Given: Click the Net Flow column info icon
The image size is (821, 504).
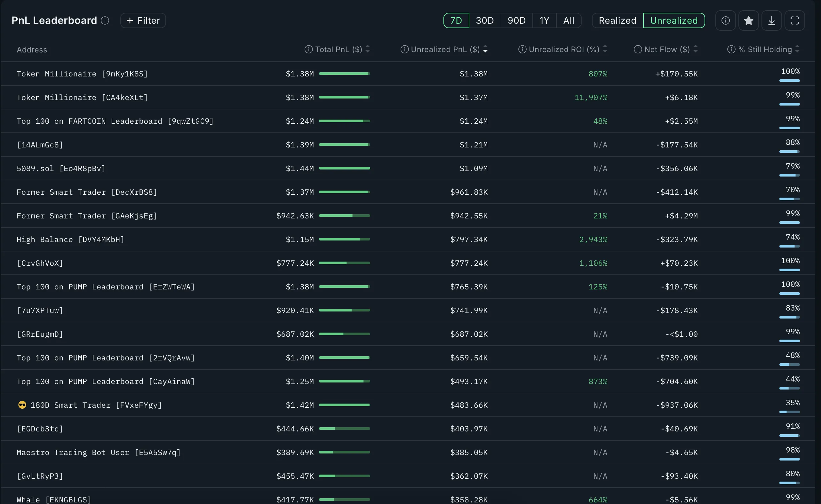Looking at the screenshot, I should click(x=638, y=49).
